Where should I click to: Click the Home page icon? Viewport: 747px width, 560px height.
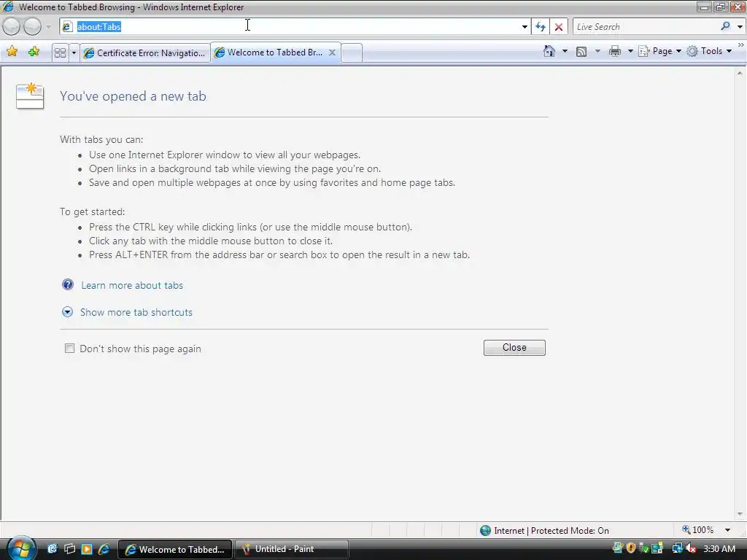[x=549, y=51]
